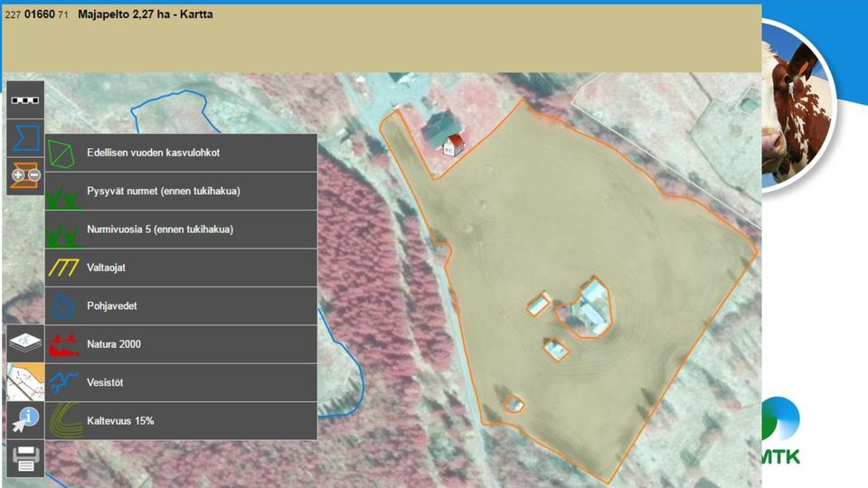Toggle Nurmivuosia 5 (ennen tukihakua) layer

pos(181,229)
